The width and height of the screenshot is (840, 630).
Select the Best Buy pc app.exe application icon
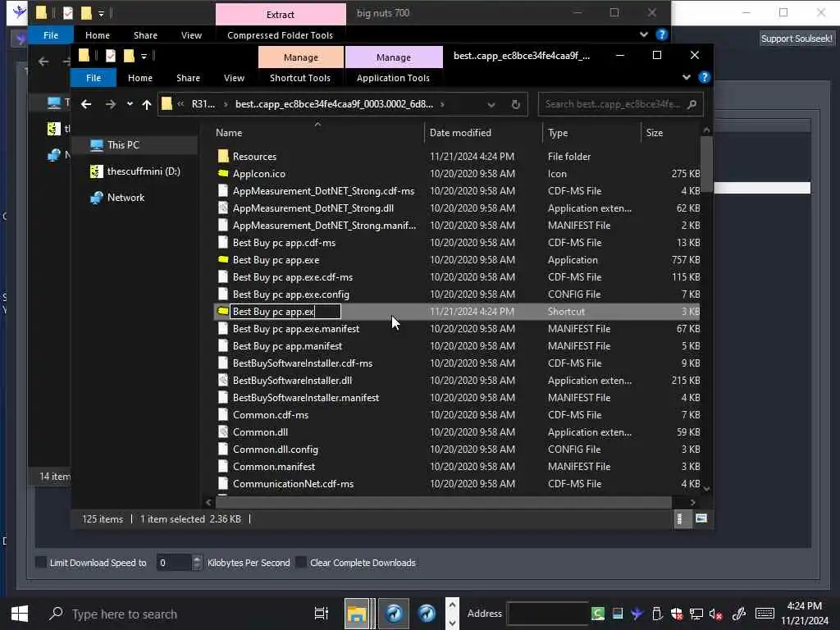(223, 260)
